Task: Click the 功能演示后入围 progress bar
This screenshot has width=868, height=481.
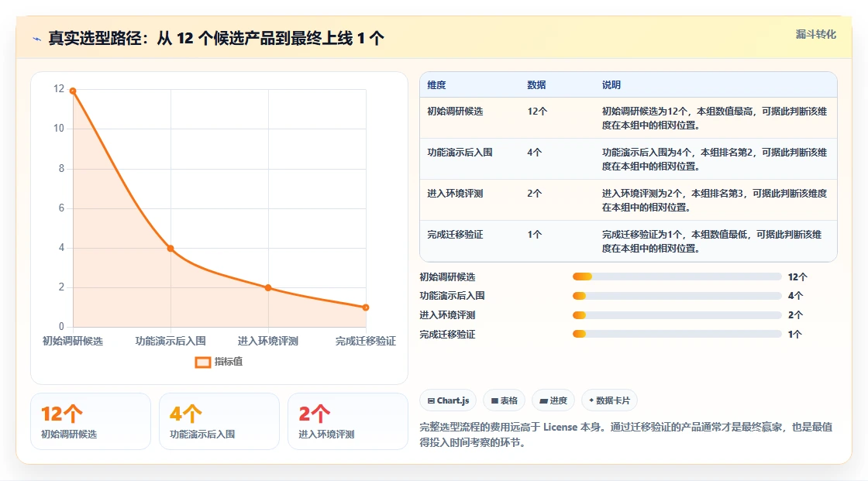Action: pyautogui.click(x=677, y=296)
